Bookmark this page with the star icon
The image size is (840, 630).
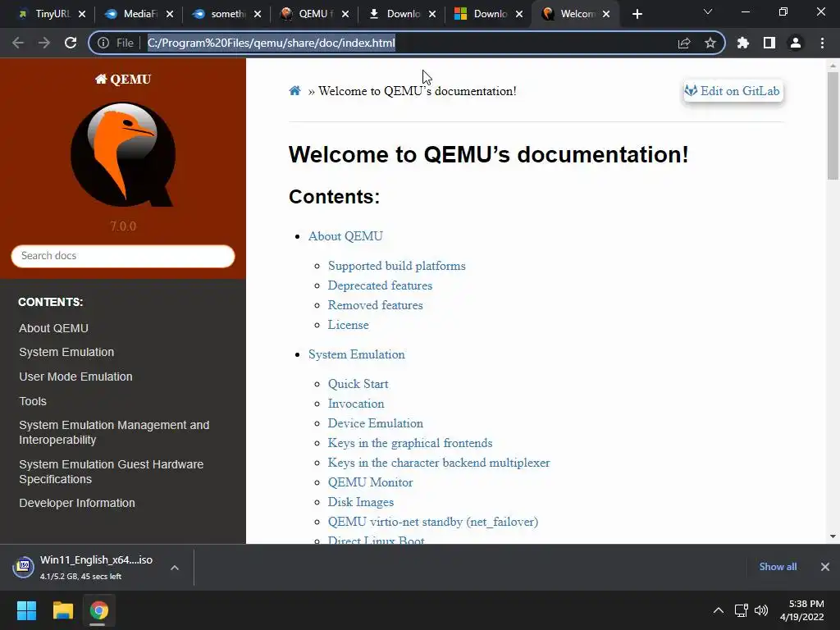(x=710, y=43)
